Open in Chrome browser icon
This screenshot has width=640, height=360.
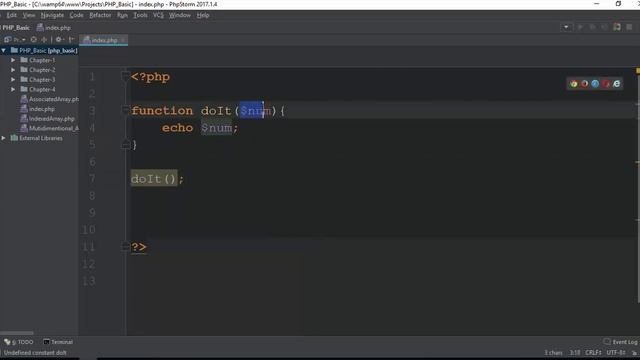574,84
